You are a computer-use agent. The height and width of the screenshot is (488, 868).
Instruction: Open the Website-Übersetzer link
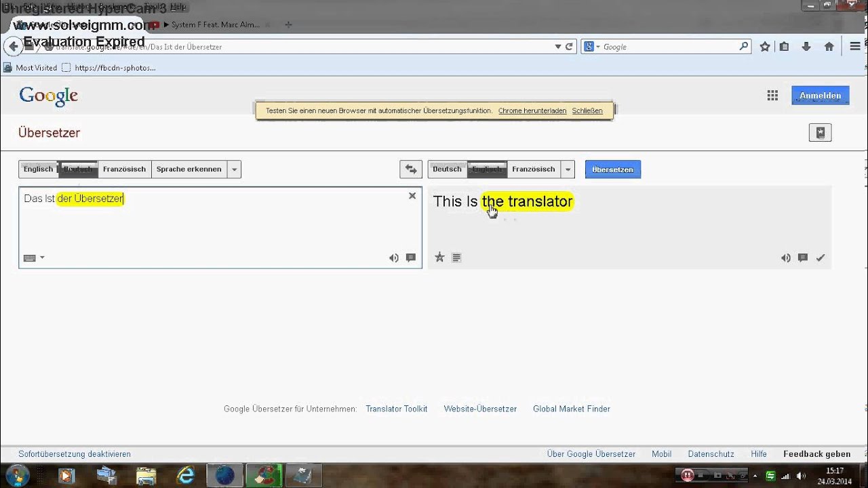pyautogui.click(x=480, y=409)
